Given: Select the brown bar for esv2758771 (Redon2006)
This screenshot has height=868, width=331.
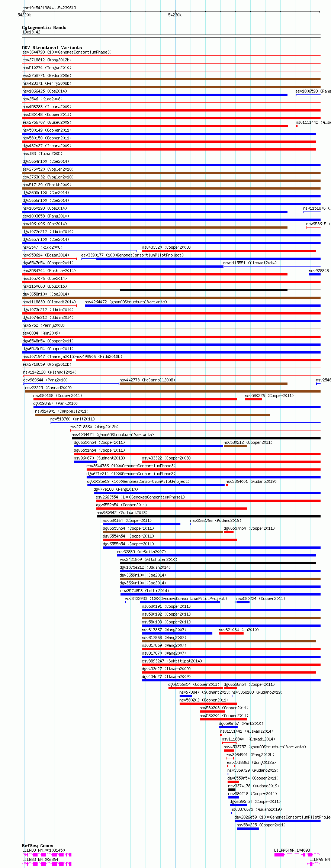Looking at the screenshot, I should click(x=171, y=79).
